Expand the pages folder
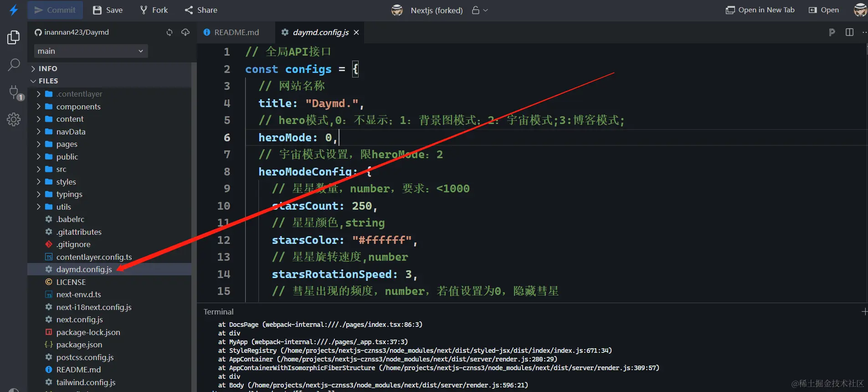The image size is (868, 392). 109,144
